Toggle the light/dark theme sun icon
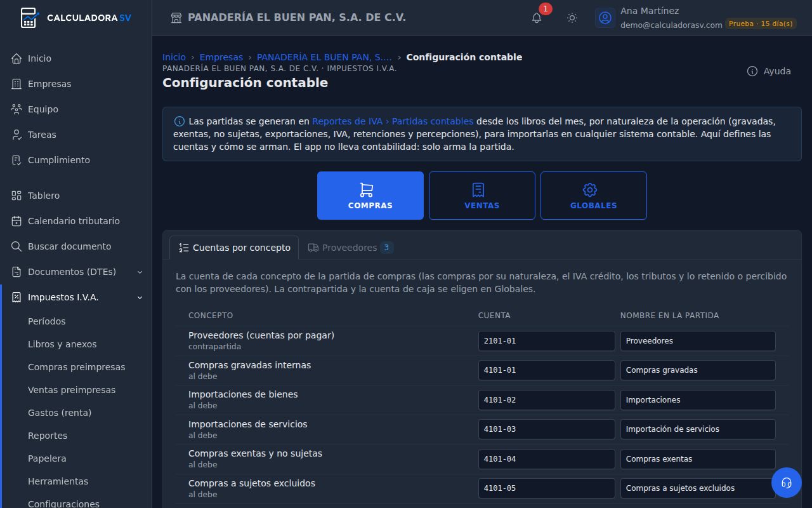The width and height of the screenshot is (812, 508). pos(572,18)
